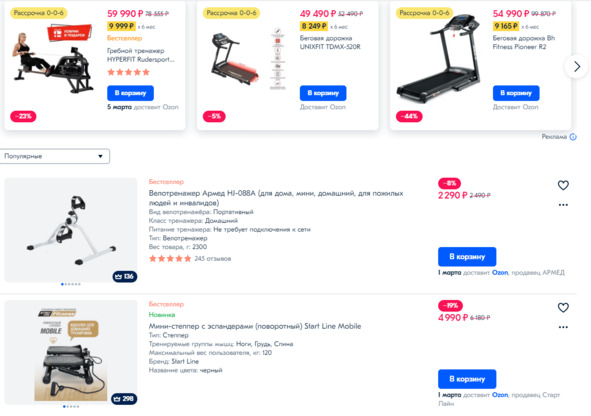Image resolution: width=591 pixels, height=416 pixels.
Task: Favorite the Start Line Mobile stepper via heart
Action: click(x=563, y=307)
